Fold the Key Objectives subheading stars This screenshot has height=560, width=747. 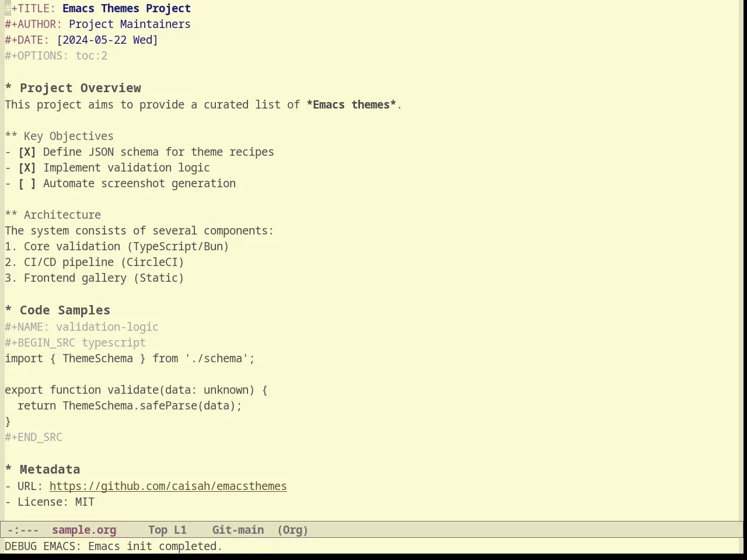(11, 136)
